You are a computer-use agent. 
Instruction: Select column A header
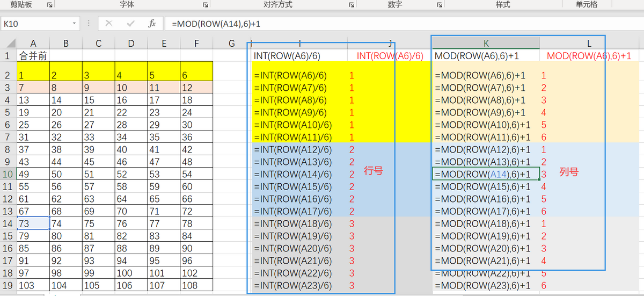(x=33, y=43)
